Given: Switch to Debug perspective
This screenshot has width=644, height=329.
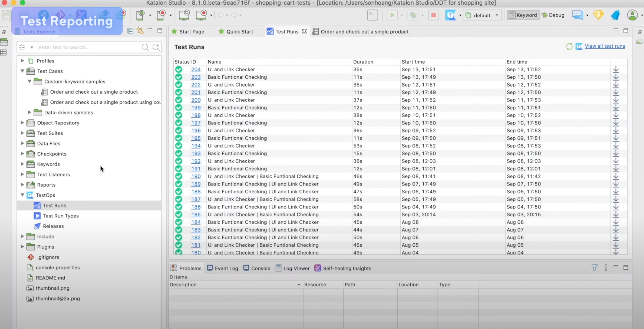Looking at the screenshot, I should 553,15.
